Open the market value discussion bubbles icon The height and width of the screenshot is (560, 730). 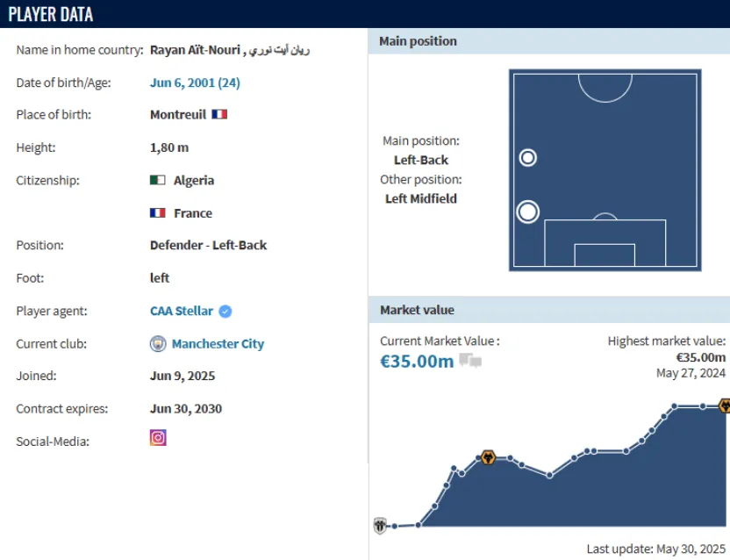[x=470, y=361]
